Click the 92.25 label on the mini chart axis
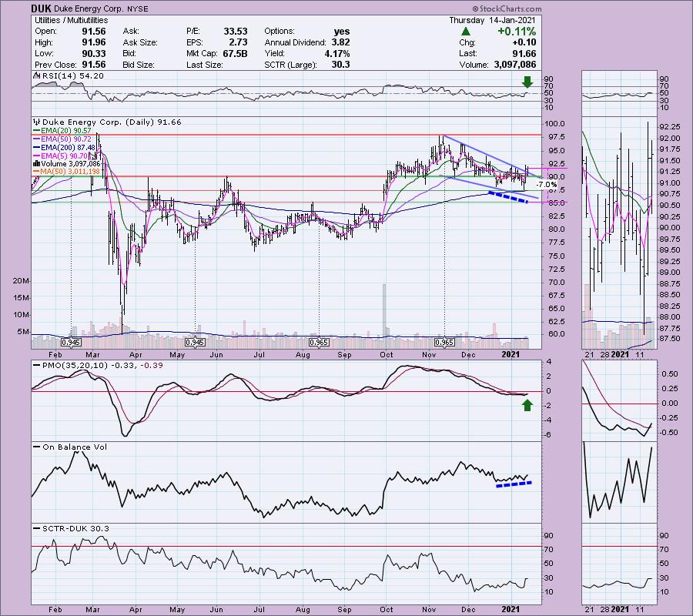This screenshot has height=616, width=693. coord(670,127)
